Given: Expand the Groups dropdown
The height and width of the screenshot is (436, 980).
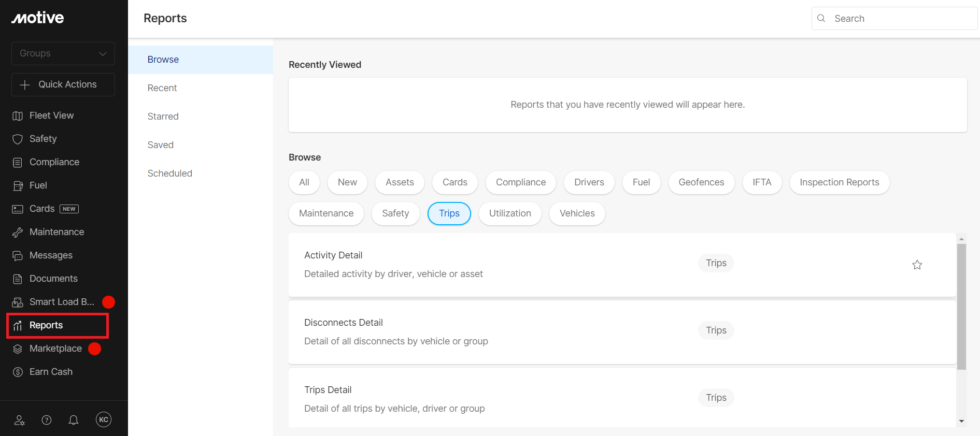Looking at the screenshot, I should 63,53.
